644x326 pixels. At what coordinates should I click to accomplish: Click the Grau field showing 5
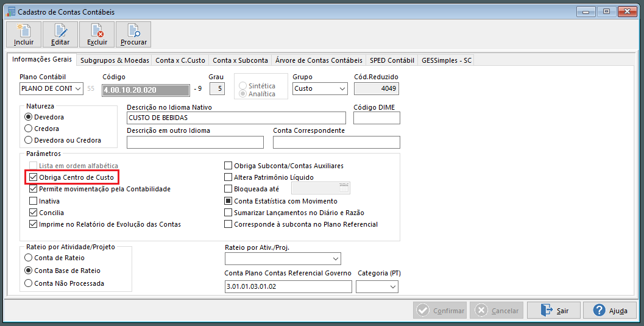pyautogui.click(x=218, y=89)
